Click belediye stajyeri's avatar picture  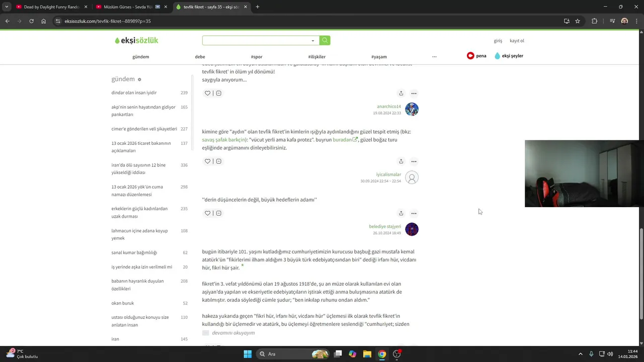(x=412, y=229)
